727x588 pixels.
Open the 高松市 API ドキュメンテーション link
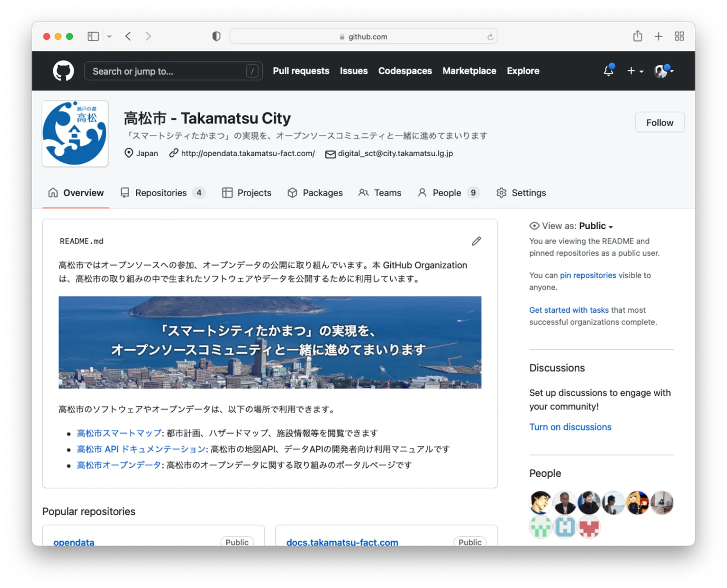141,449
